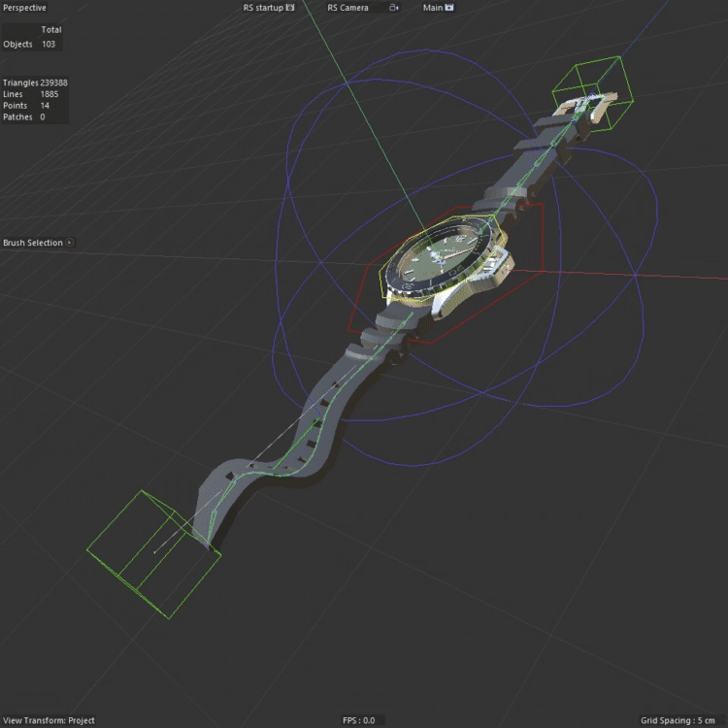Click the RS startup label

(262, 8)
